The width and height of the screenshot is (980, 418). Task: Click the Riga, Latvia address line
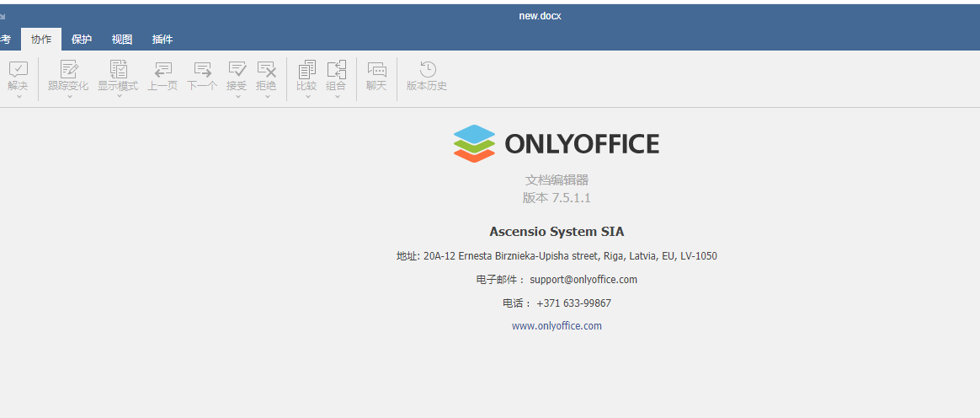[557, 256]
